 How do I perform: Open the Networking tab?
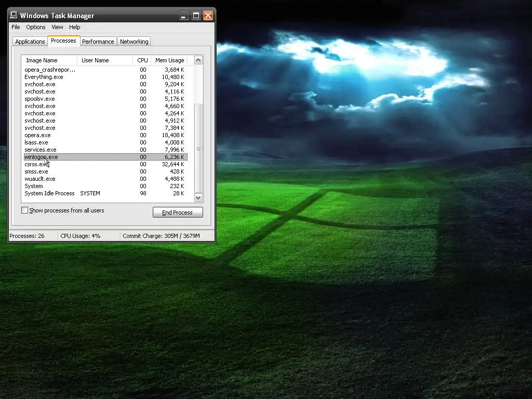tap(134, 42)
